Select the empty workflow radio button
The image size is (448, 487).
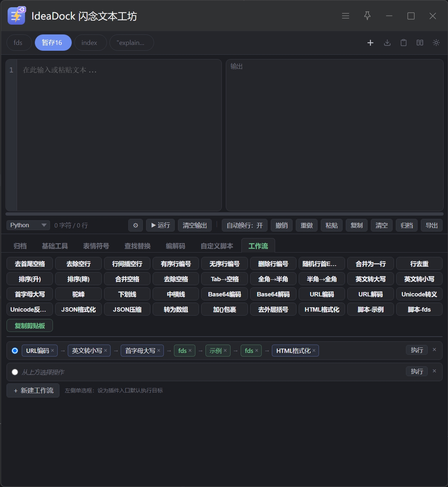[15, 372]
